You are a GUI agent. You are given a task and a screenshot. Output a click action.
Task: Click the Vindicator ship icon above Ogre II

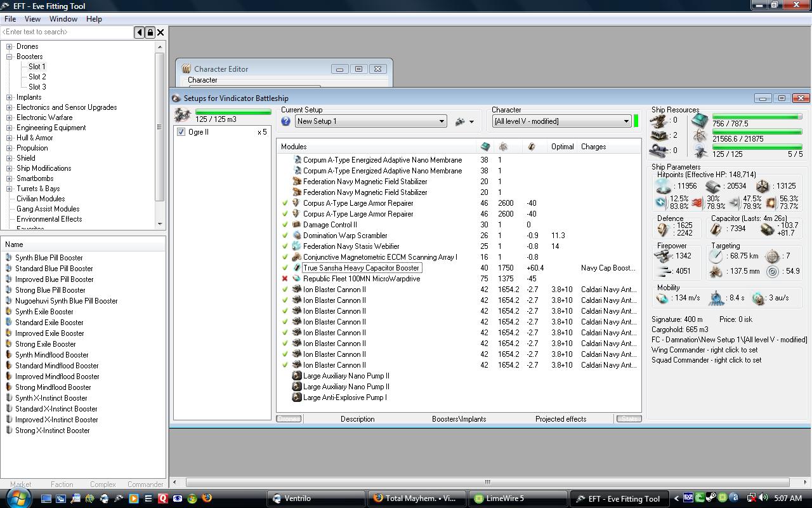183,114
